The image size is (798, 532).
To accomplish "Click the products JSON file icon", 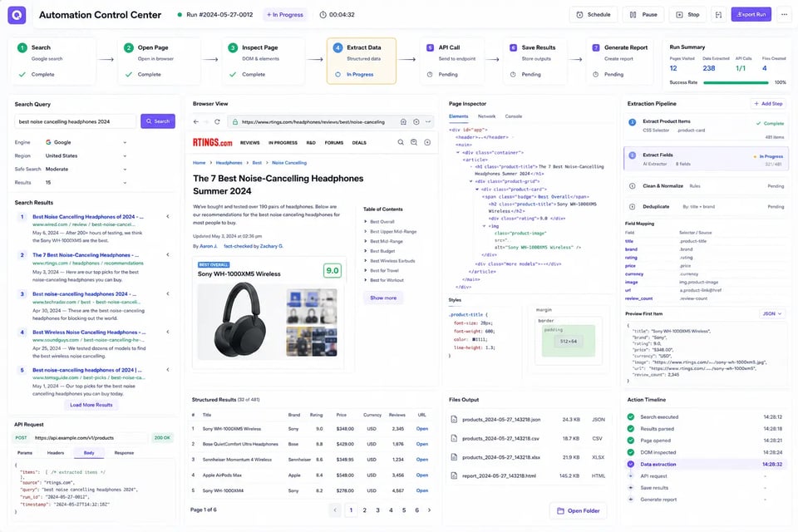I will (x=454, y=420).
